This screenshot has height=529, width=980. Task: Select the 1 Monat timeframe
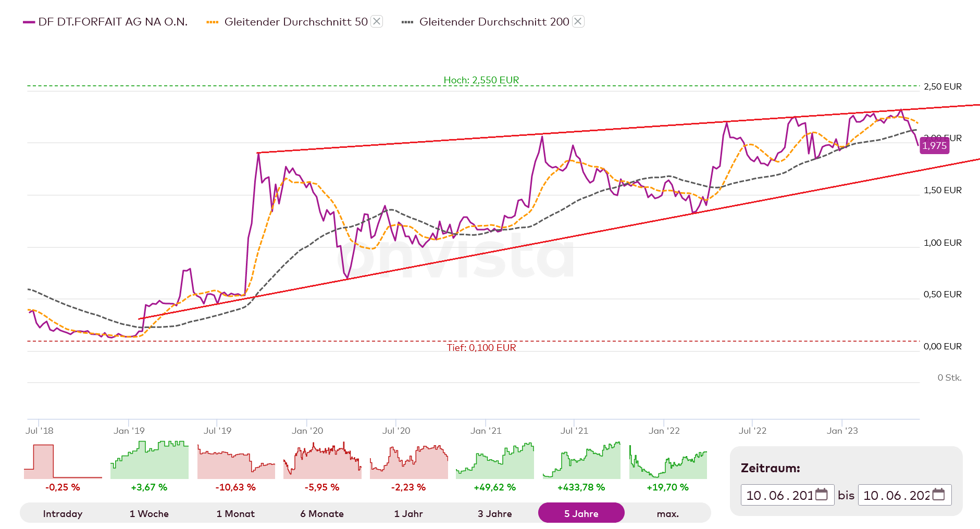[235, 513]
